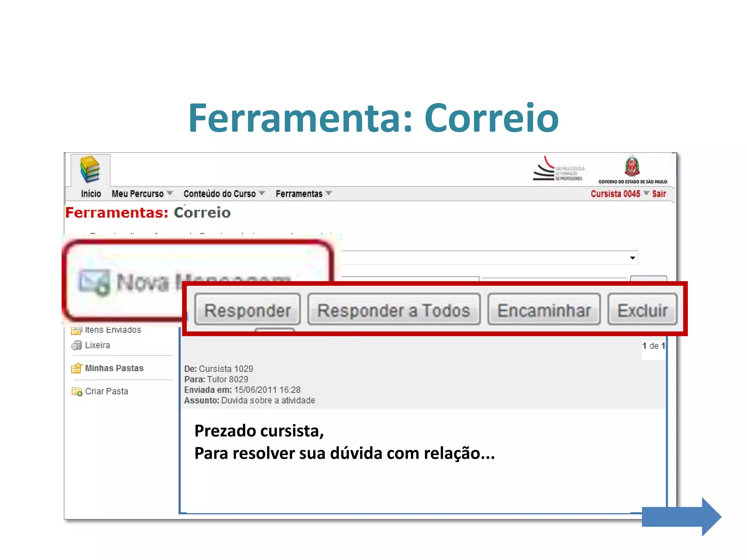Click the Governo do Estado de São Paulo crest
747x560 pixels.
click(632, 170)
